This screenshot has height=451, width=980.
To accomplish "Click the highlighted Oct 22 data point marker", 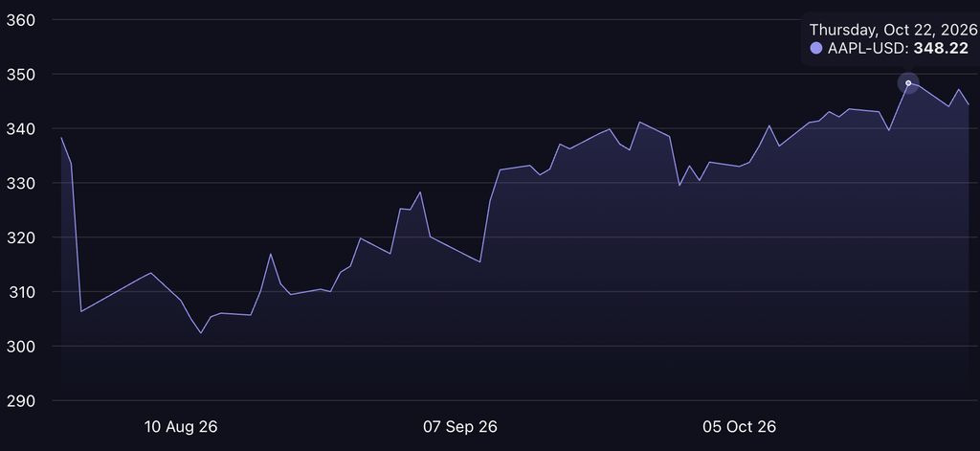I will click(908, 83).
